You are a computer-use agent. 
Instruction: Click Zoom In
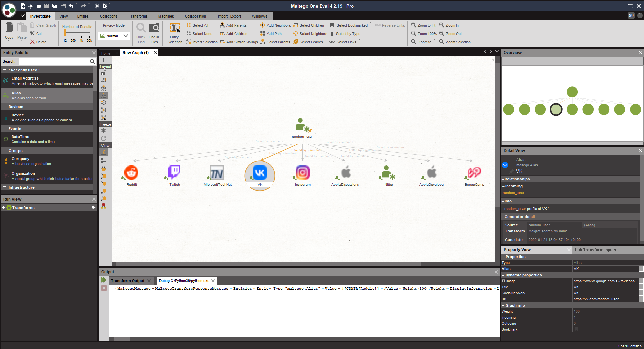click(x=449, y=25)
